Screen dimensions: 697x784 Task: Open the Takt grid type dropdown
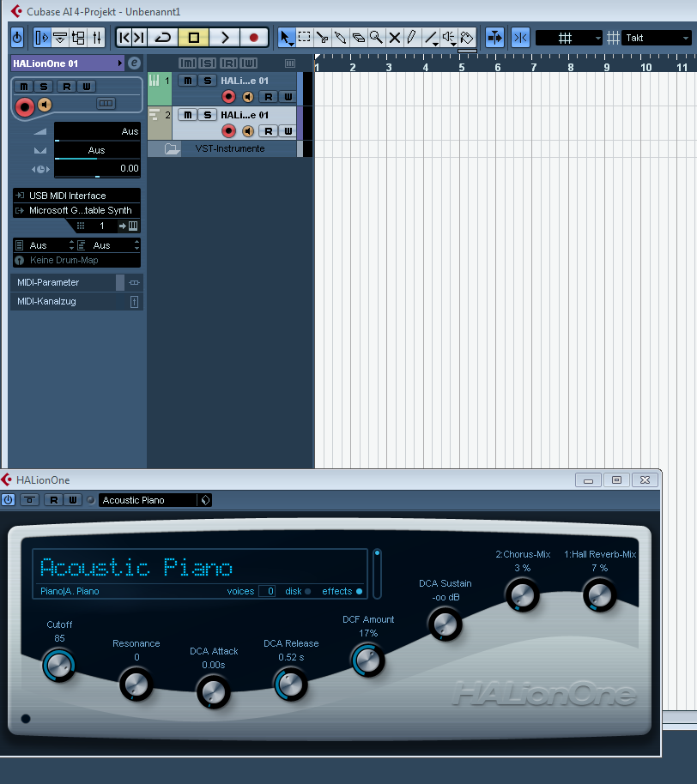[657, 38]
